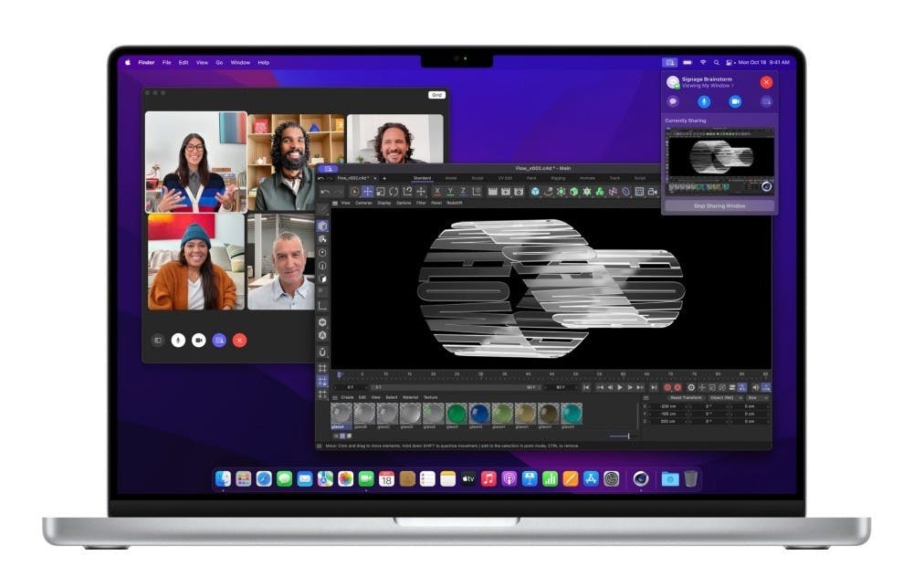Jump to the start of the timeline

[x=586, y=387]
